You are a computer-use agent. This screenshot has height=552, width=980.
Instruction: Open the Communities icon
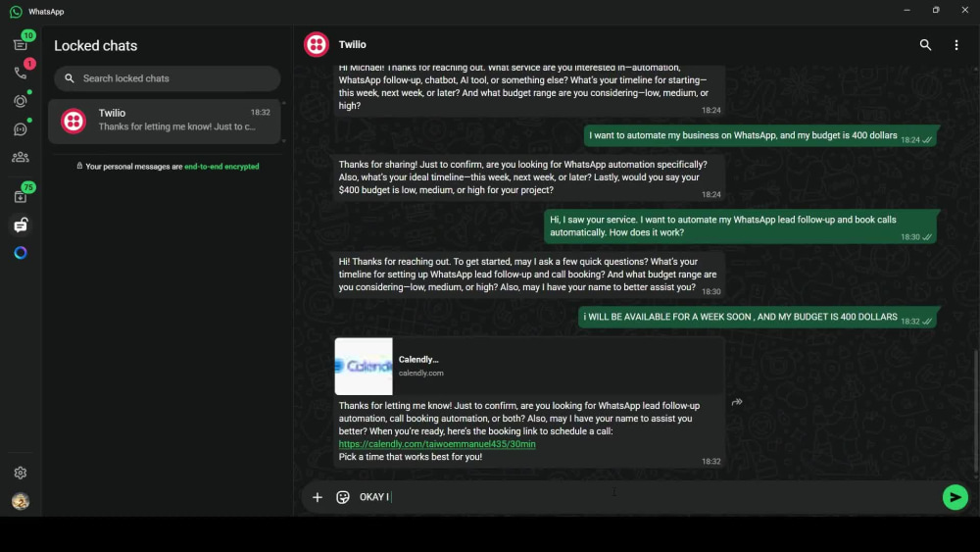point(21,157)
